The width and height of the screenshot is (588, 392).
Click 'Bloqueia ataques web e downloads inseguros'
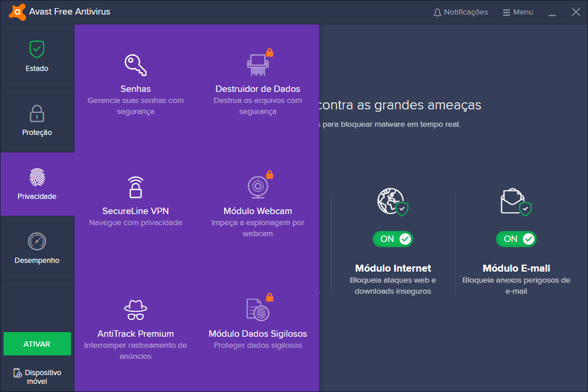coord(392,286)
